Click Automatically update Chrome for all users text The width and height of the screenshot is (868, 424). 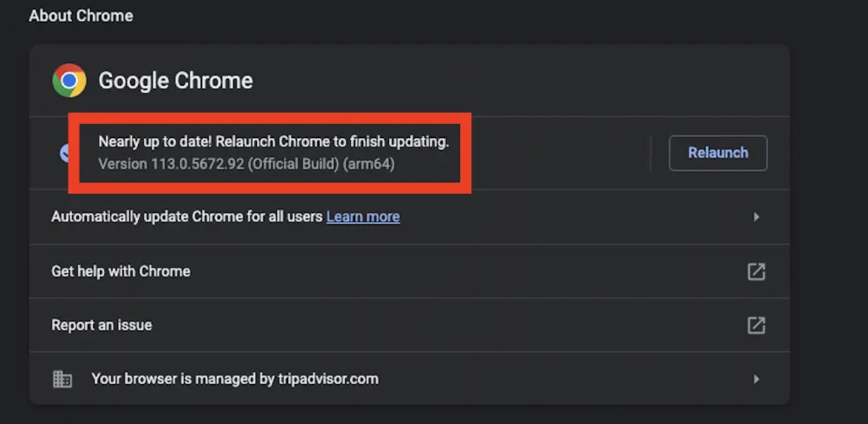coord(187,216)
